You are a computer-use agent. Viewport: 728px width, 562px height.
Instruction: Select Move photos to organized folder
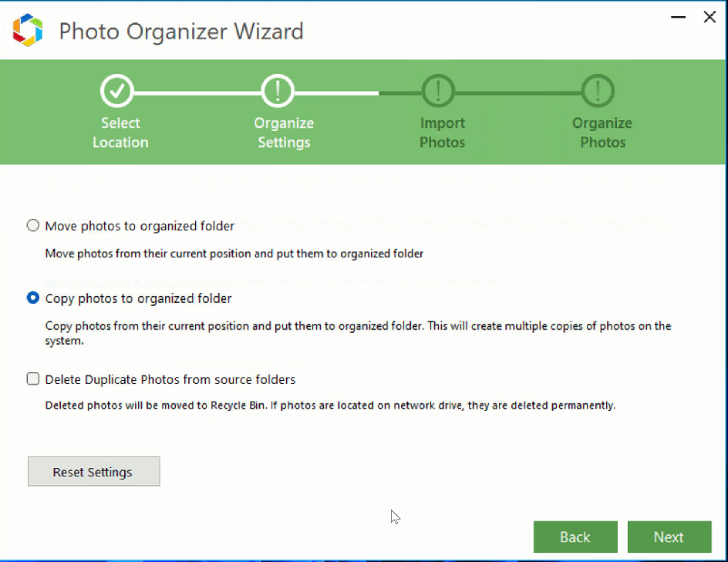coord(32,225)
